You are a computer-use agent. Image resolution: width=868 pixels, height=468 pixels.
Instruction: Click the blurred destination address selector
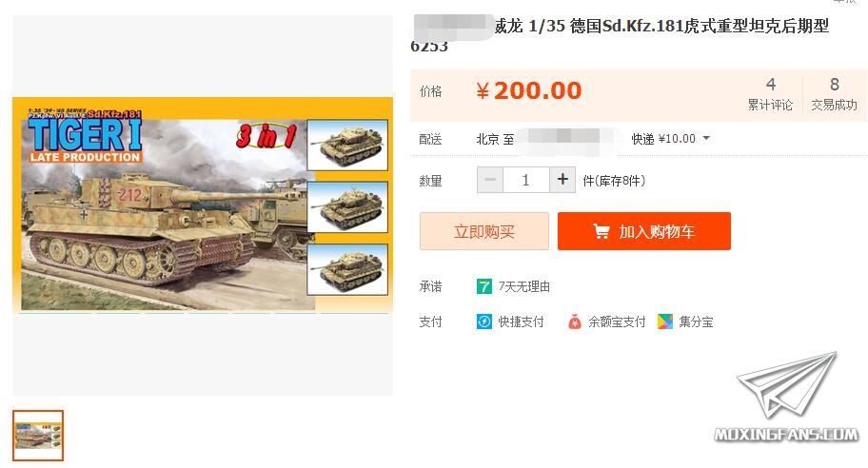(x=563, y=139)
